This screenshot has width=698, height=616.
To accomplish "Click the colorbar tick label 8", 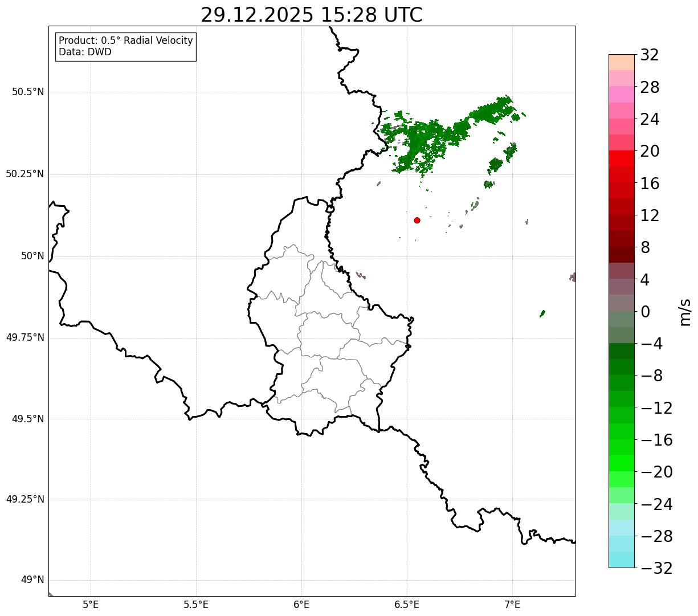I will pos(645,247).
